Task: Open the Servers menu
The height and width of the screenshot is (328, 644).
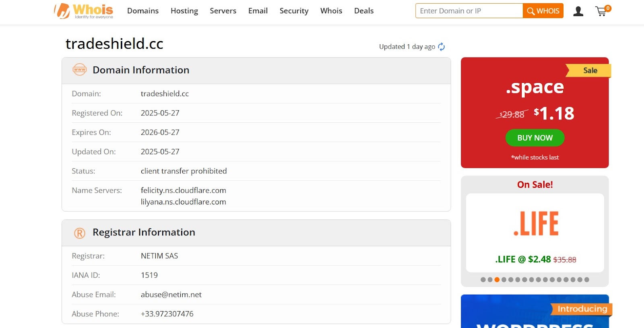Action: click(223, 11)
